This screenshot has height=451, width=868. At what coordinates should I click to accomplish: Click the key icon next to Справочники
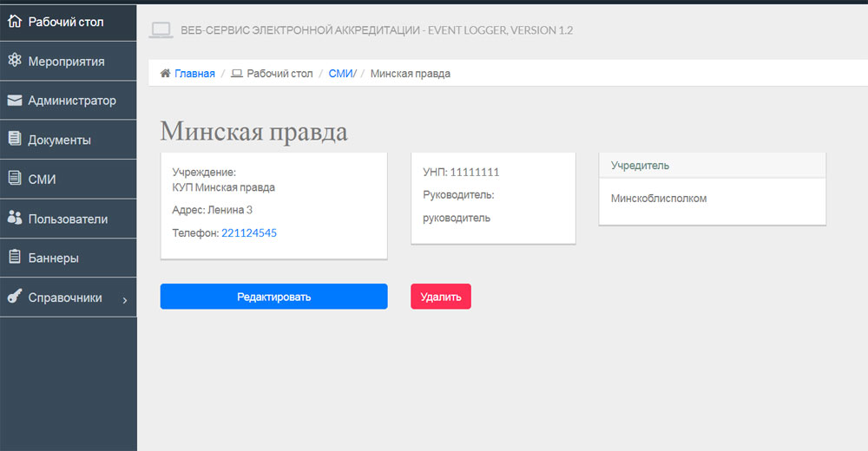[15, 296]
